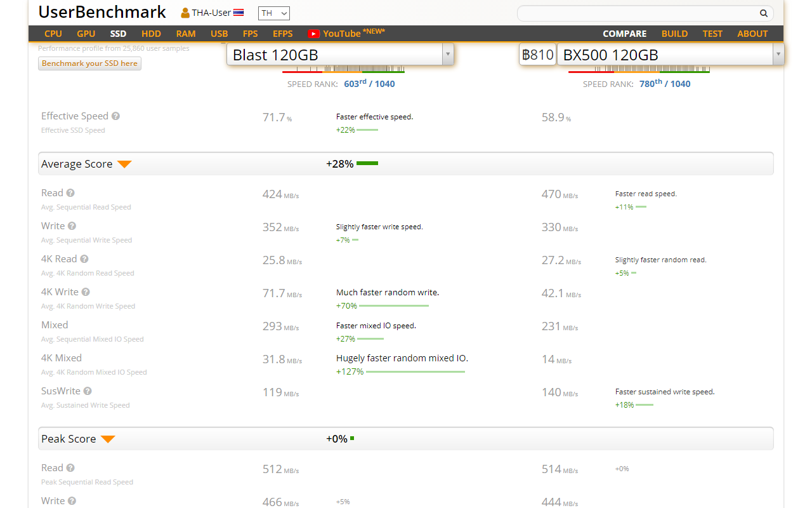Click the +0% Peak Score indicator
This screenshot has width=812, height=508.
(x=340, y=439)
